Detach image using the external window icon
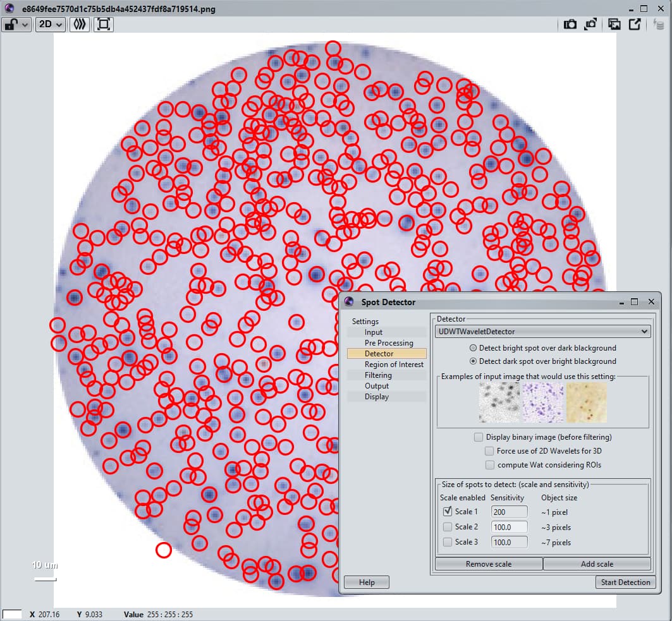672x621 pixels. [635, 24]
